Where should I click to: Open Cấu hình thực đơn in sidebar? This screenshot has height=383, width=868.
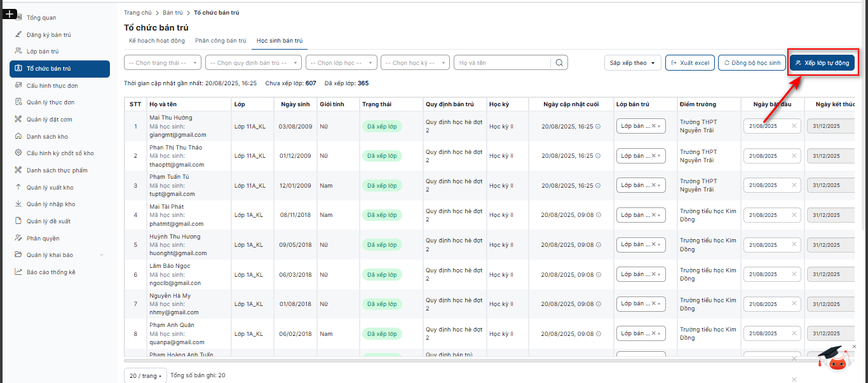pos(52,85)
